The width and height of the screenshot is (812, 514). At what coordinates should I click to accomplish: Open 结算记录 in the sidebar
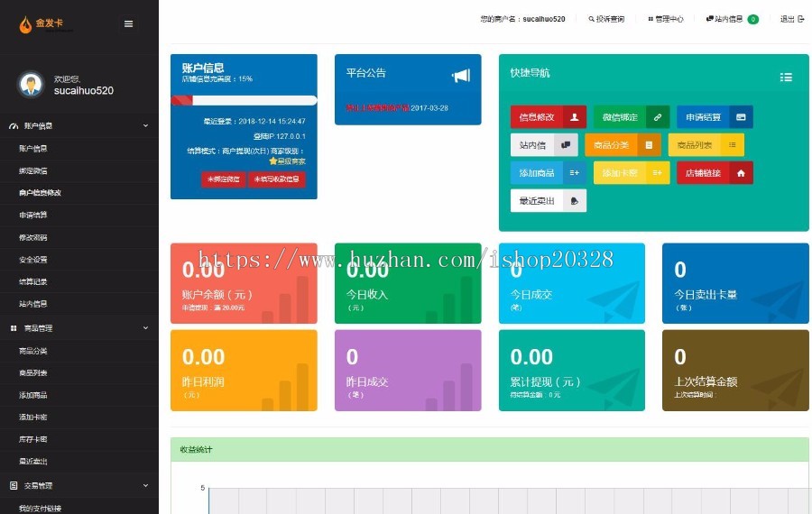[x=33, y=281]
